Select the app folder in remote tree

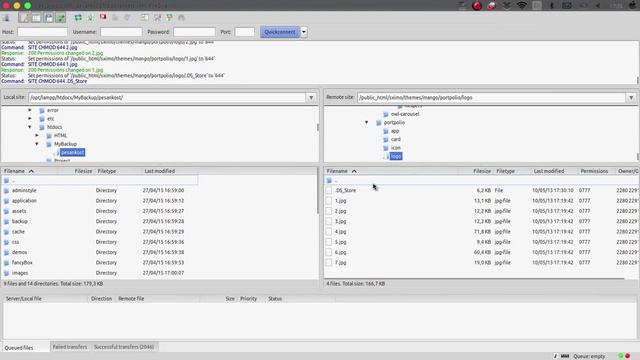pyautogui.click(x=395, y=131)
